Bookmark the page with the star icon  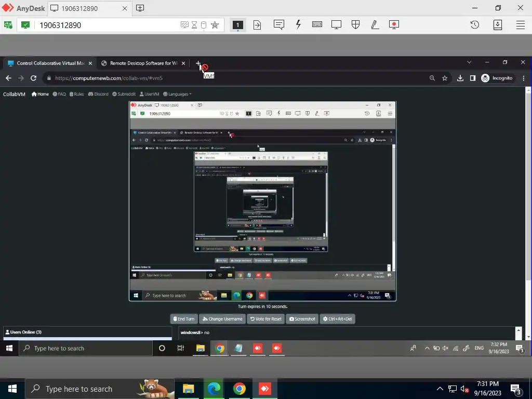(445, 78)
